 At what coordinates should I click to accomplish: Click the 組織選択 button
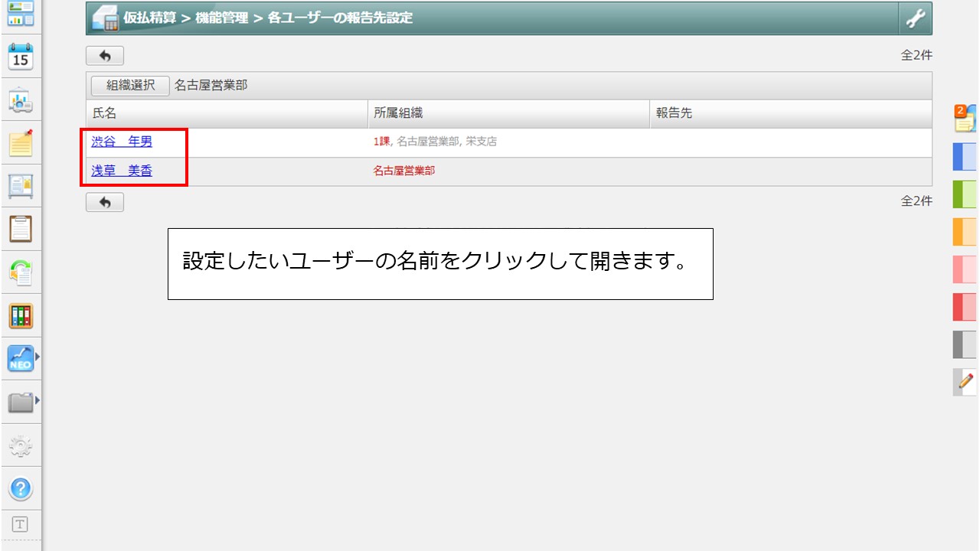point(130,86)
